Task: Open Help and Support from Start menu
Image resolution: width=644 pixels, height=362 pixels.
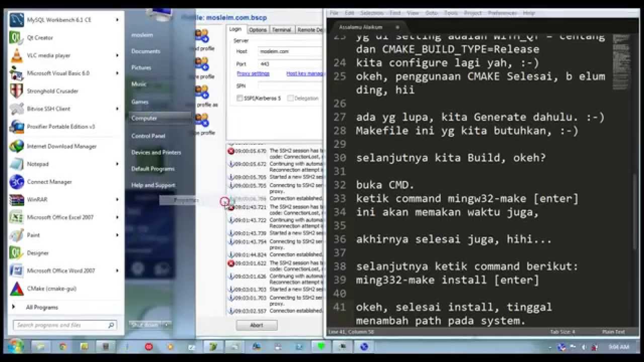Action: click(153, 185)
